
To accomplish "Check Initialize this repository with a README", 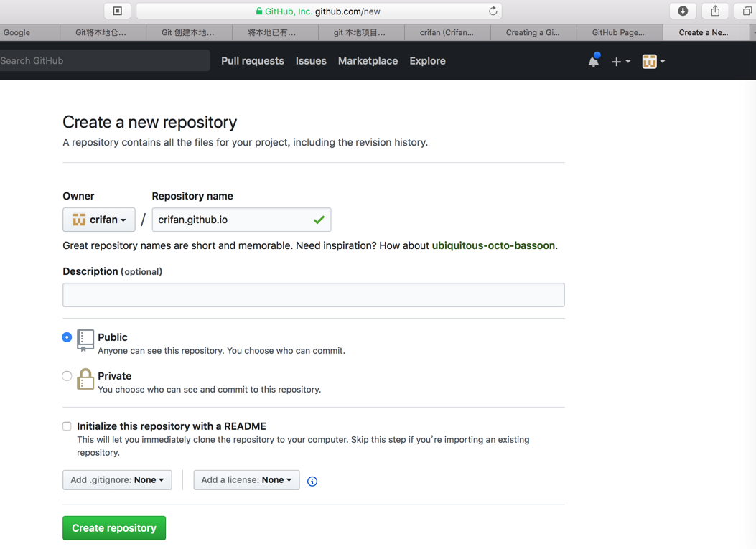I will [67, 426].
